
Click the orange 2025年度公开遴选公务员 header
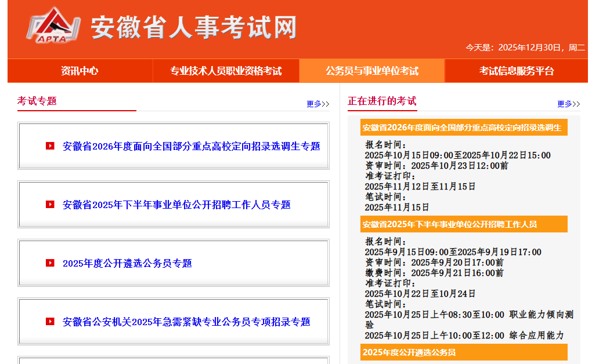(x=409, y=352)
